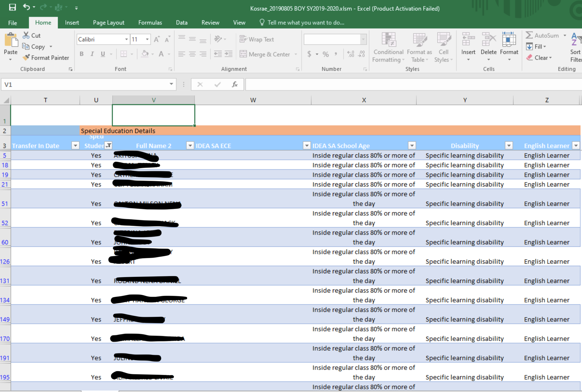582x392 pixels.
Task: Toggle Wrap Text option
Action: [x=257, y=39]
